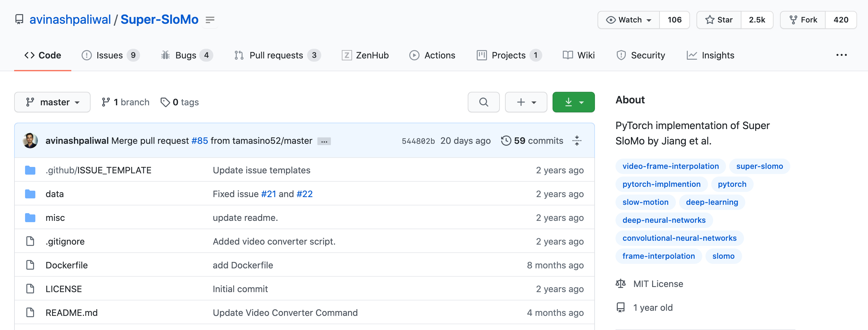
Task: Click the commit history clock icon
Action: tap(505, 141)
